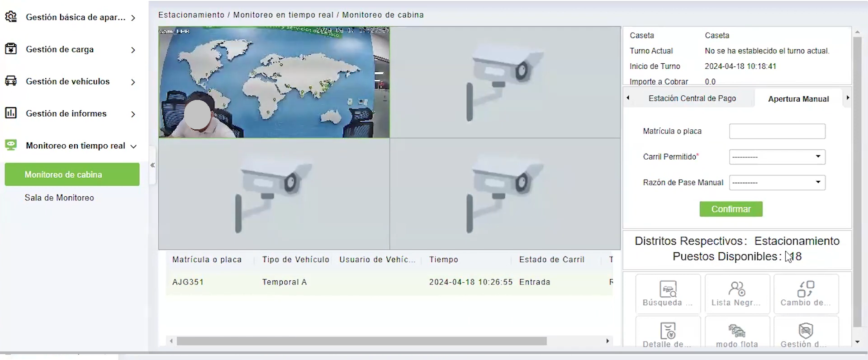Click the Cambio de turno icon

tap(806, 289)
